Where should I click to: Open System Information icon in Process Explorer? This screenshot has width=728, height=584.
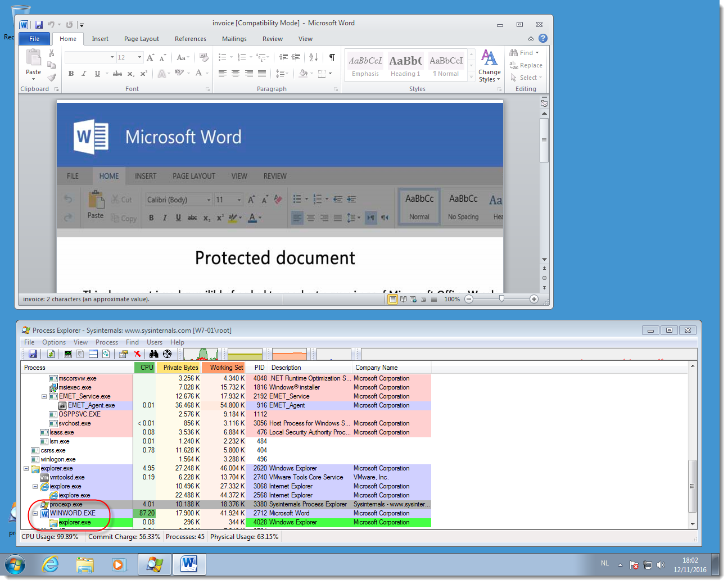tap(68, 354)
